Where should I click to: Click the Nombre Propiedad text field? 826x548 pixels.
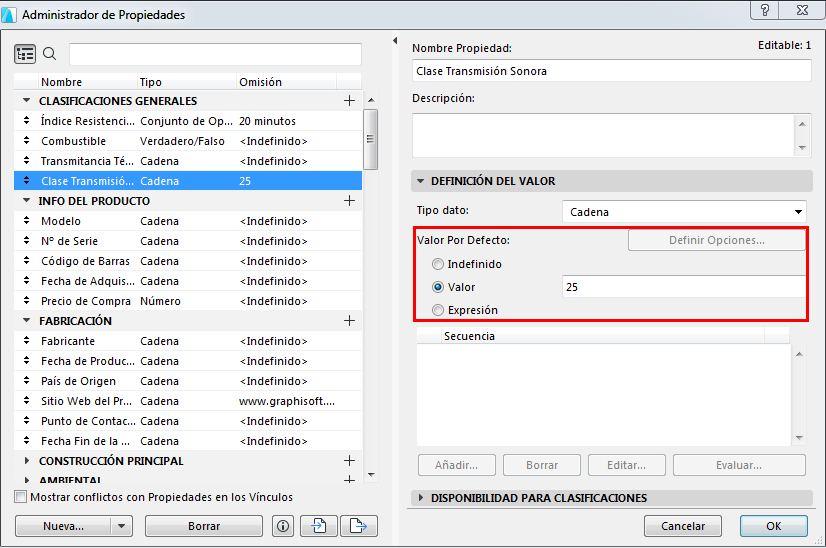611,71
